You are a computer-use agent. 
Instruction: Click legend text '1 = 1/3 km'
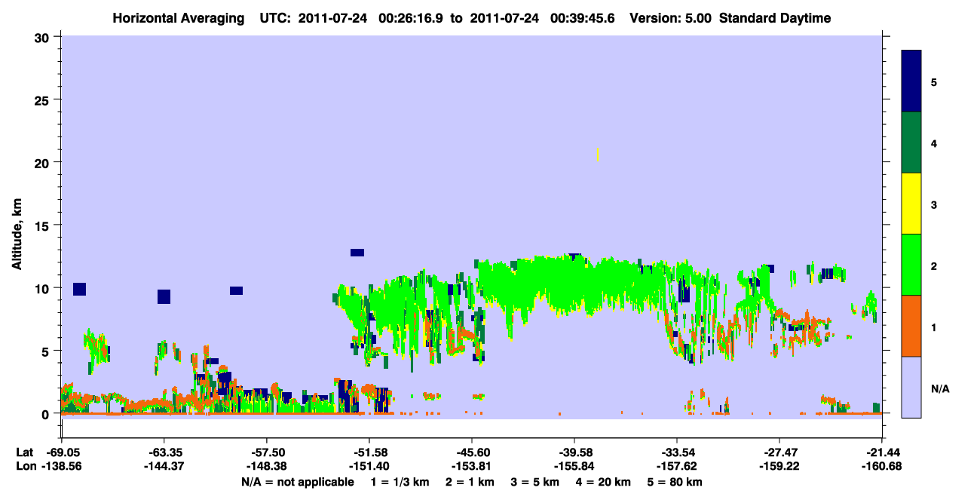tap(400, 482)
